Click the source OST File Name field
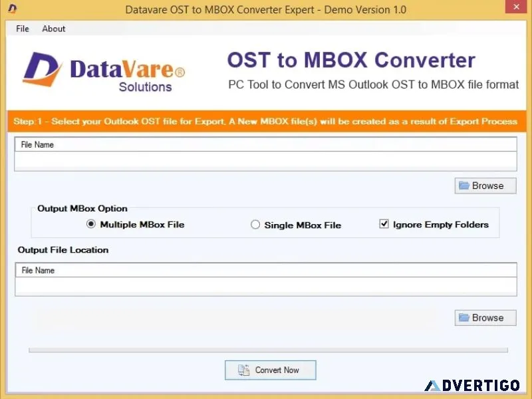The image size is (532, 399). [x=265, y=161]
